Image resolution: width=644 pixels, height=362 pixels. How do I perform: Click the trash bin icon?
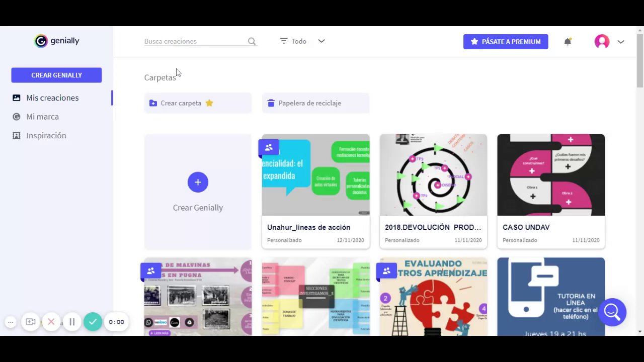coord(271,103)
